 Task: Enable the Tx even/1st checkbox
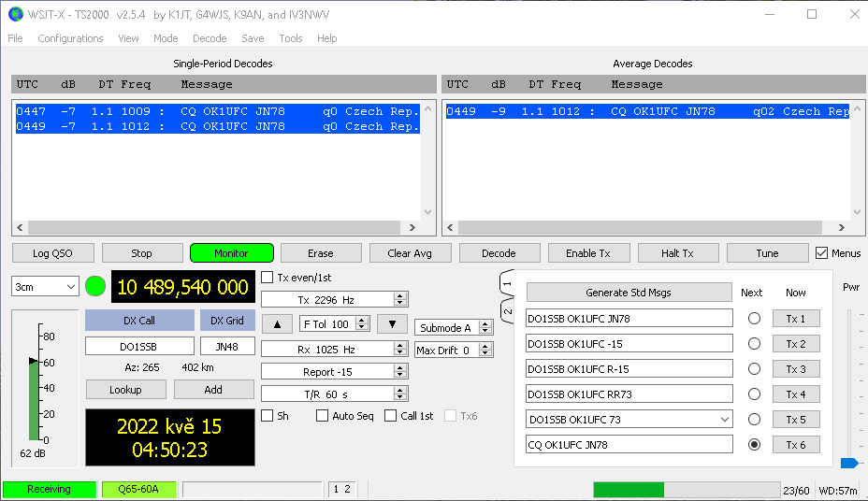(x=268, y=278)
